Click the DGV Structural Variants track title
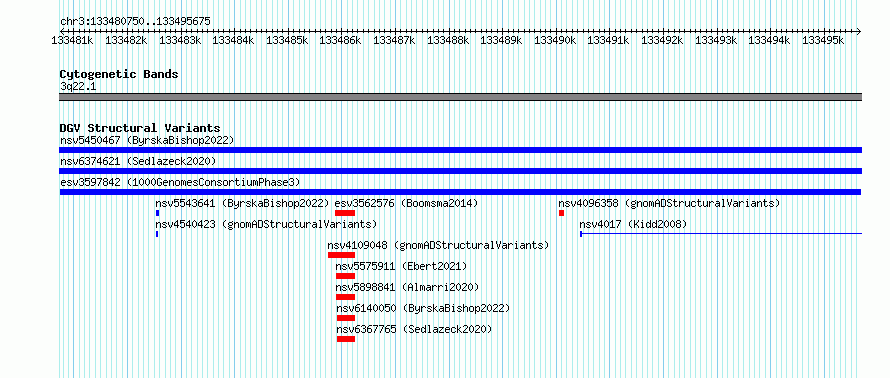The image size is (890, 378). click(140, 128)
